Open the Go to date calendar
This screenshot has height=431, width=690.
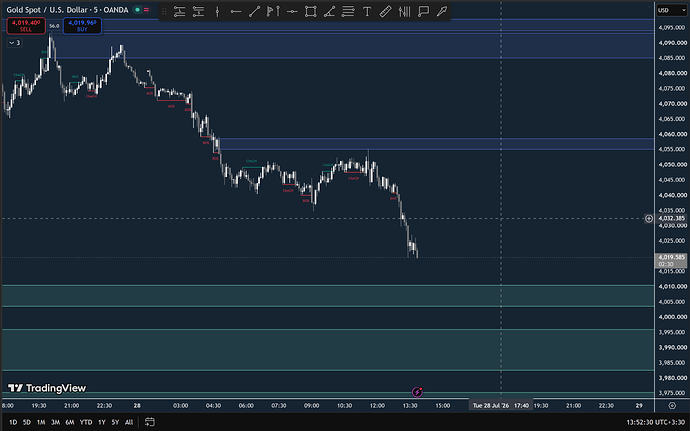tap(150, 422)
